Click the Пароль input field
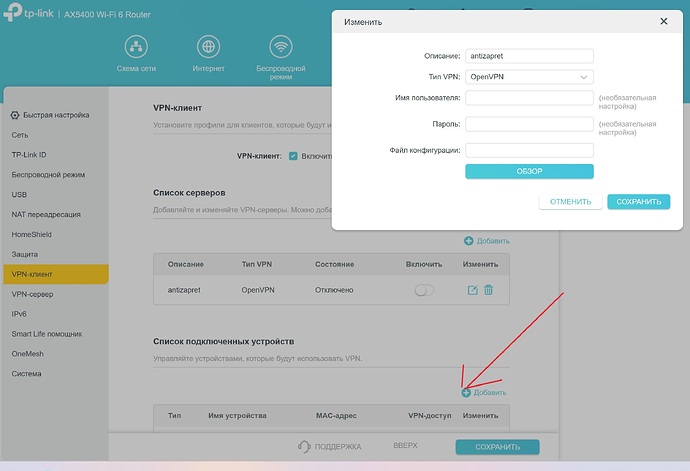The image size is (690, 471). coord(530,124)
